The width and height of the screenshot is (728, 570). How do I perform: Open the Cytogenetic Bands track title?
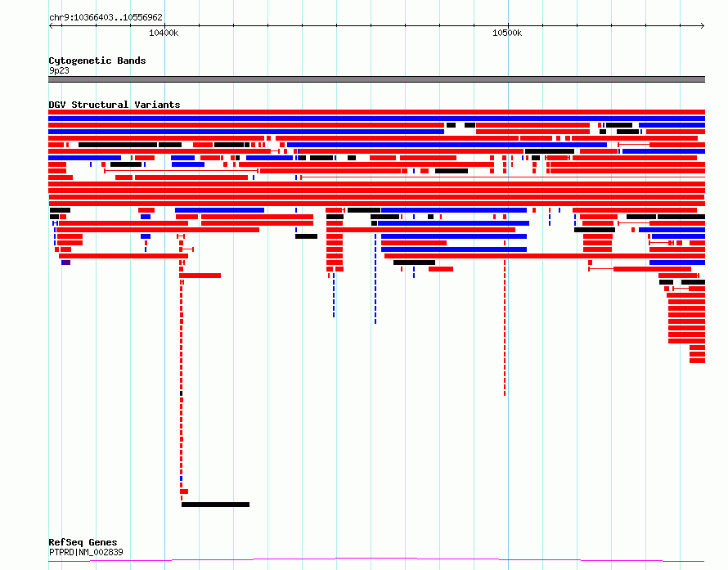97,61
